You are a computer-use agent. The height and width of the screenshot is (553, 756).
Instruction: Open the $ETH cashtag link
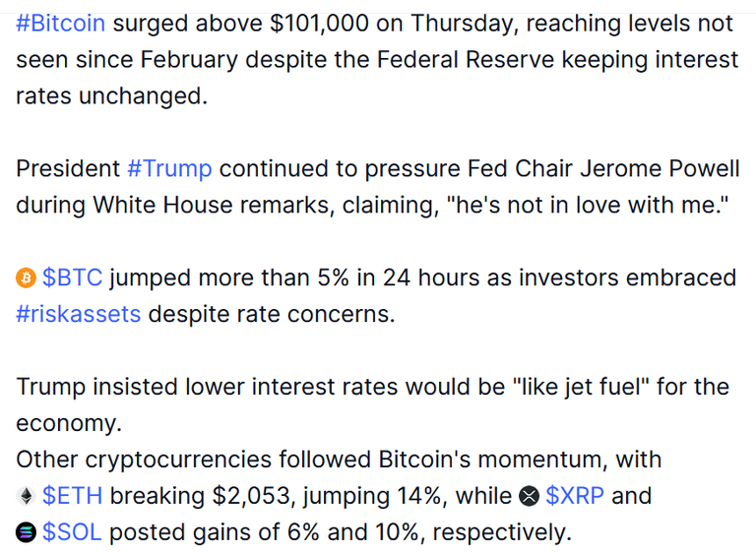click(72, 496)
